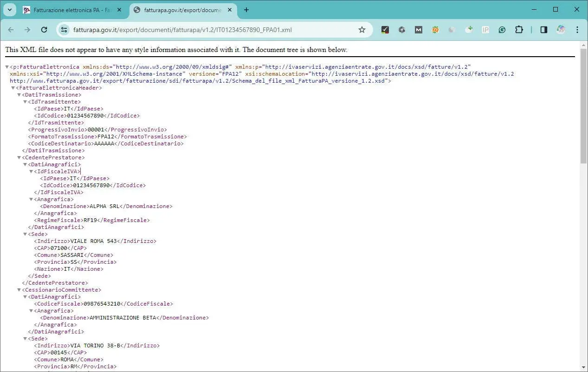
Task: Click the RegimeFiscale value RF19
Action: (90, 220)
